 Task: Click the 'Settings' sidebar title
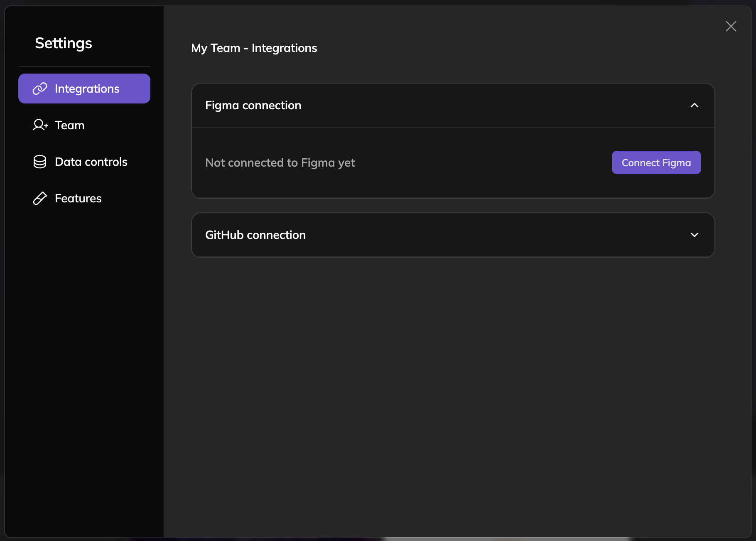[x=64, y=43]
